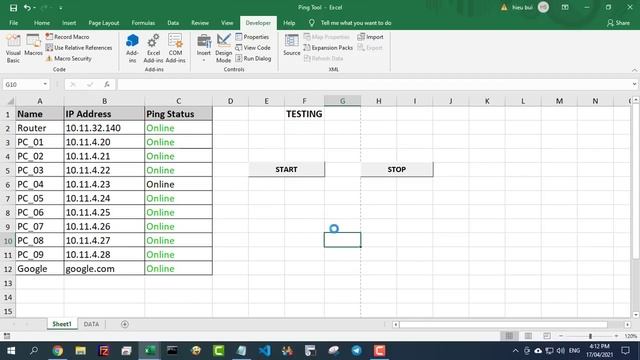
Task: Open XML Expansion Packs
Action: 328,48
